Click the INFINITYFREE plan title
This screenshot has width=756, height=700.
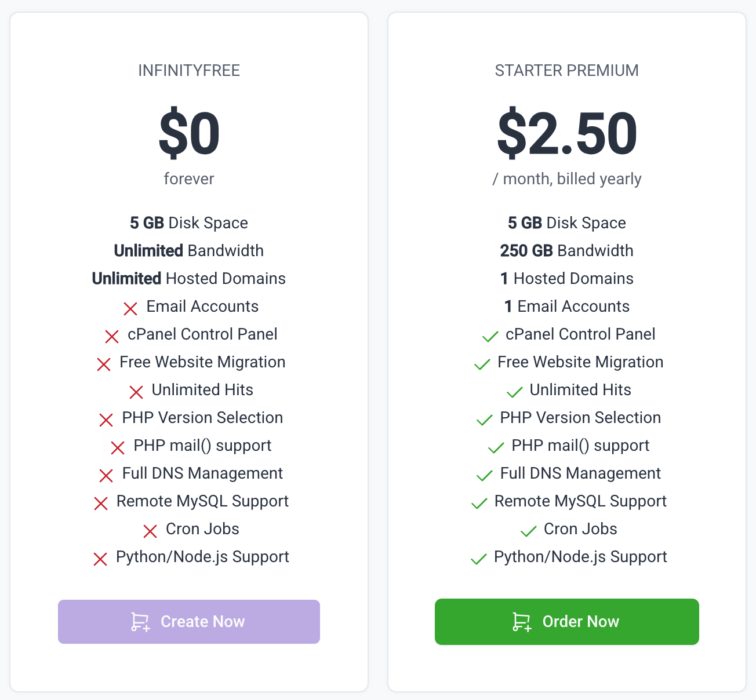click(189, 71)
